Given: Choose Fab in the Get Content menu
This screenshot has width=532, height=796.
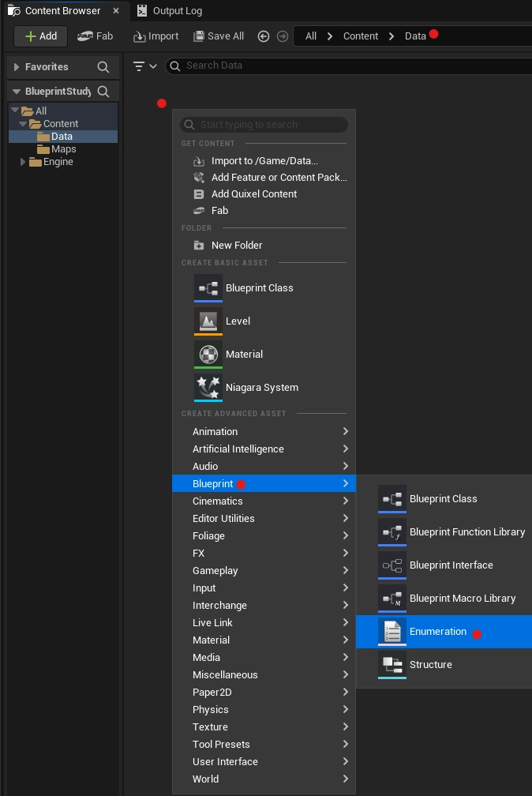Looking at the screenshot, I should (x=264, y=210).
